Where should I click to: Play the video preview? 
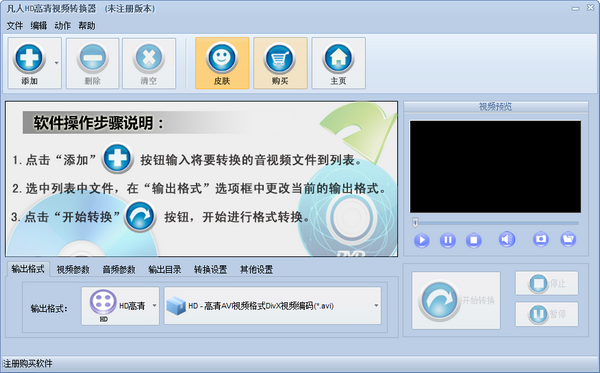click(x=421, y=240)
